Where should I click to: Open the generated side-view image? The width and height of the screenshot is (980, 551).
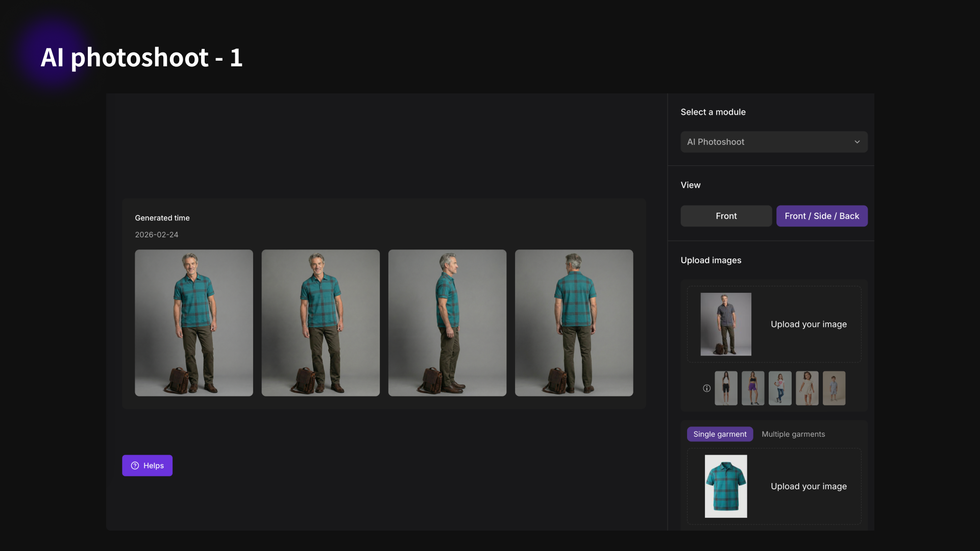coord(447,322)
